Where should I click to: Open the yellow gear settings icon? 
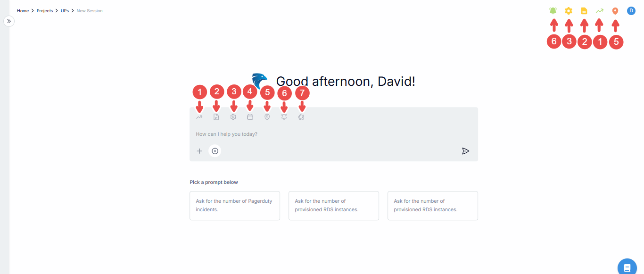coord(569,11)
